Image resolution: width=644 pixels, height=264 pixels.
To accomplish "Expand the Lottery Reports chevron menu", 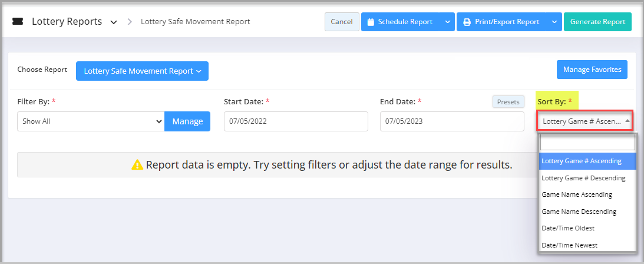I will tap(114, 22).
